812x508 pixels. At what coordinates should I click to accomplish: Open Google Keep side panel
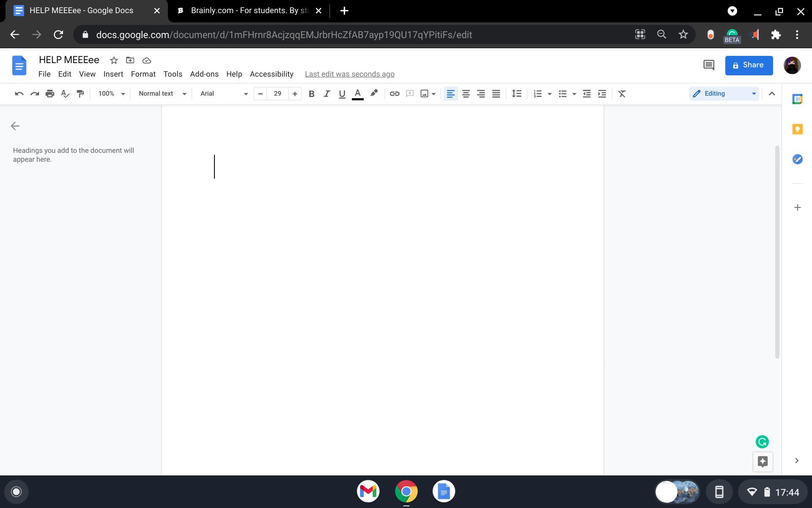click(797, 129)
